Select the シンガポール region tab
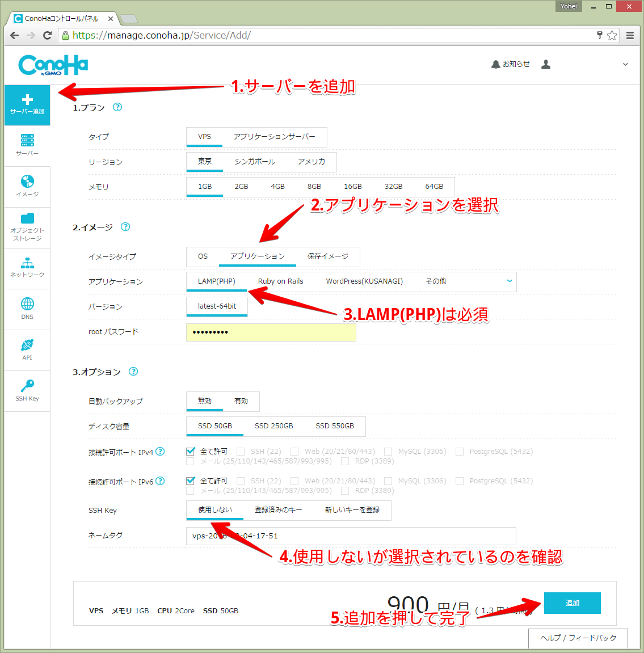 click(255, 162)
